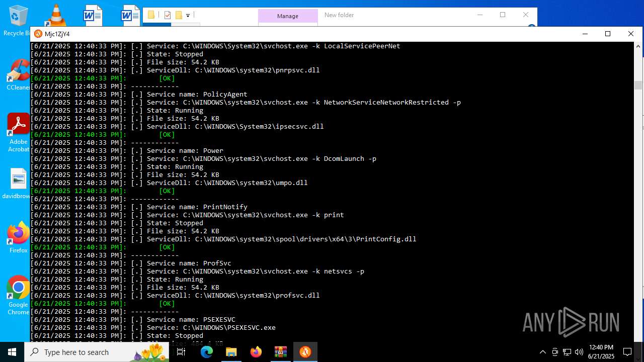Minimize the Mjc1ZjY4 console window
This screenshot has height=362, width=644.
[585, 34]
